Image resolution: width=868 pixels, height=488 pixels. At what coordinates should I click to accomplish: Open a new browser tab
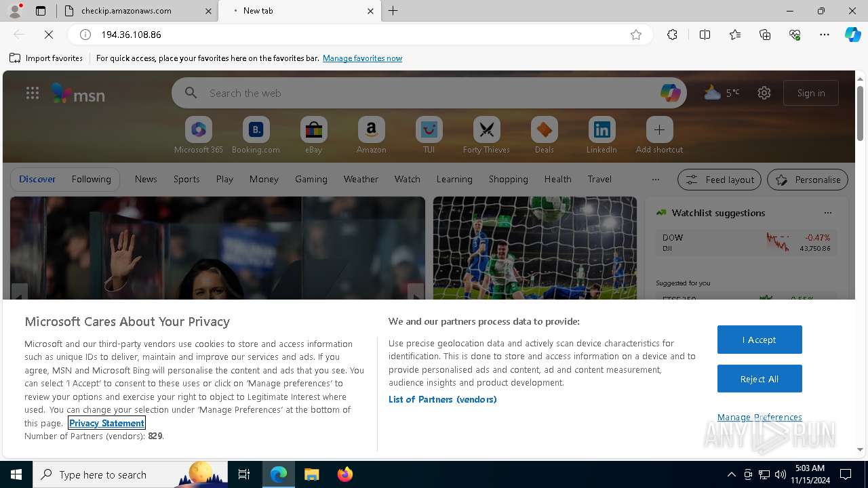coord(393,11)
